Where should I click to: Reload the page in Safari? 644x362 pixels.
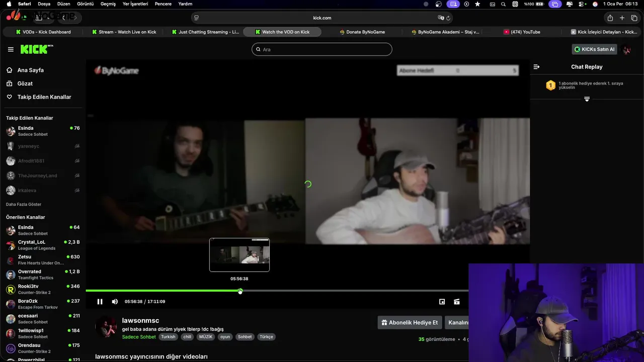point(448,18)
